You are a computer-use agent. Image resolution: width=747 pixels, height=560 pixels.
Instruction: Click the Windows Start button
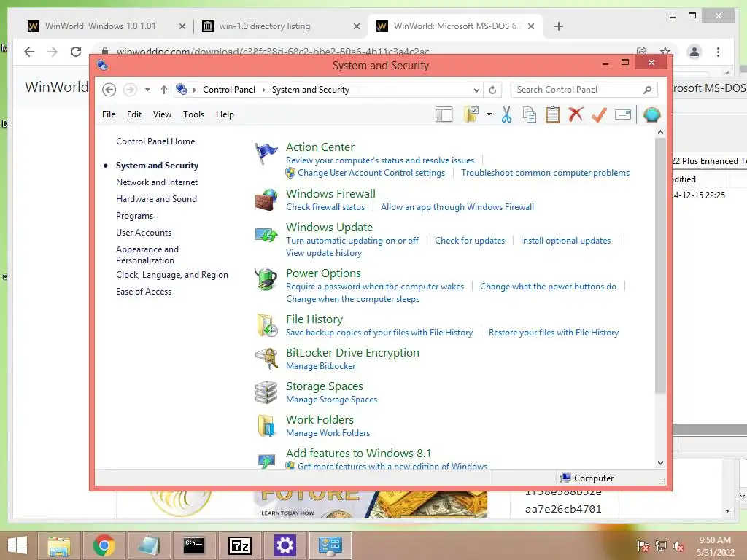click(x=18, y=545)
